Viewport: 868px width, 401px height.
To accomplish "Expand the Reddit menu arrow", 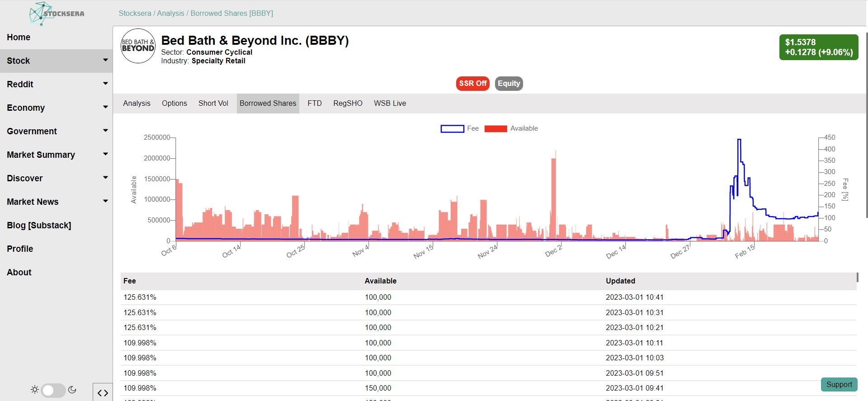I will coord(105,84).
